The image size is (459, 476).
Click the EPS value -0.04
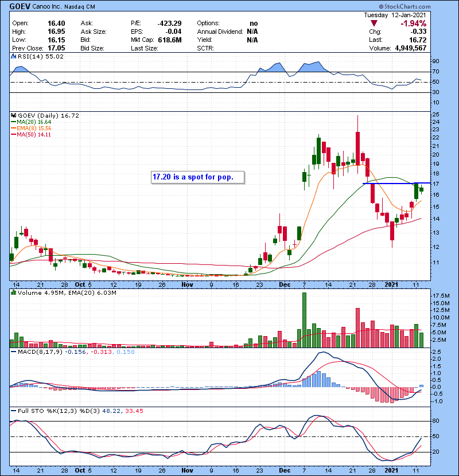pos(173,32)
